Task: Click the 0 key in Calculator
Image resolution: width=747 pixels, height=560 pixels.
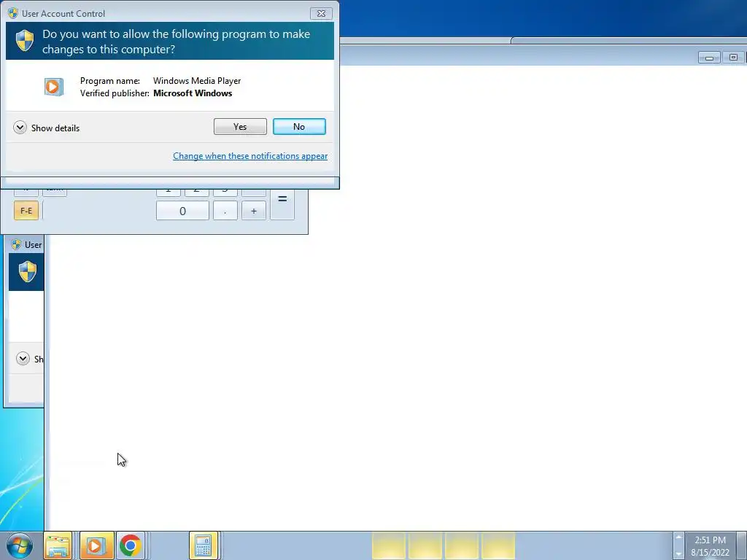Action: pos(182,211)
